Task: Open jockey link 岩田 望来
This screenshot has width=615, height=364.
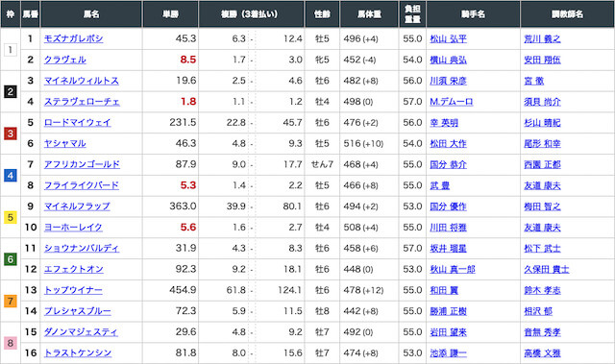Action: pos(448,332)
